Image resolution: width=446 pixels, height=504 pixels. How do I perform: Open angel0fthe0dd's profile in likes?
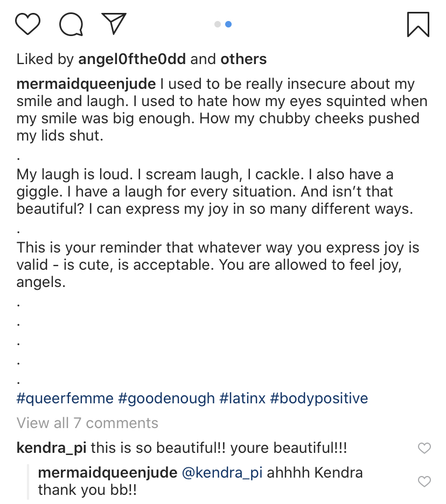(x=132, y=59)
